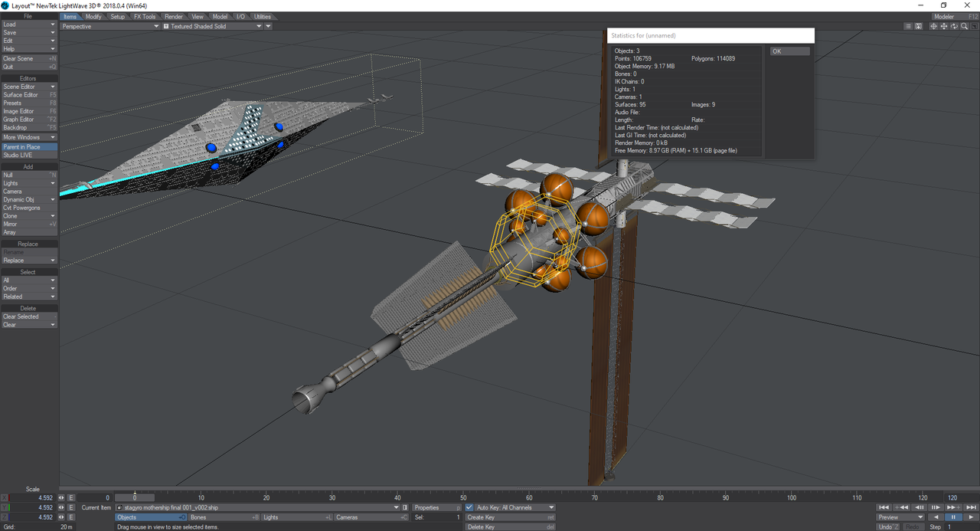
Task: Pause animation playback
Action: point(953,517)
